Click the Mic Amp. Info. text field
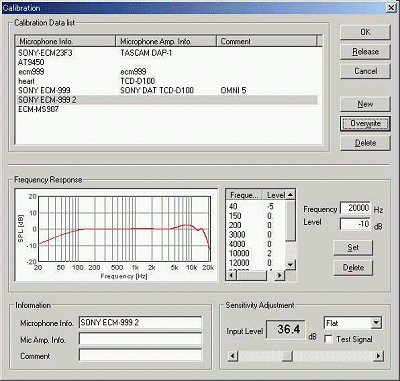Viewport: 400px width, 381px height. tap(140, 339)
